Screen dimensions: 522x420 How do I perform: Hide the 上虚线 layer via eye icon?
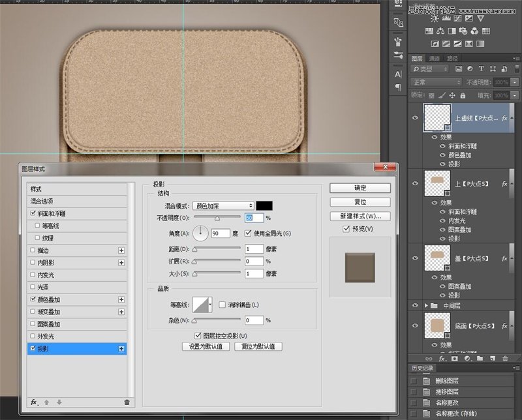pyautogui.click(x=415, y=118)
